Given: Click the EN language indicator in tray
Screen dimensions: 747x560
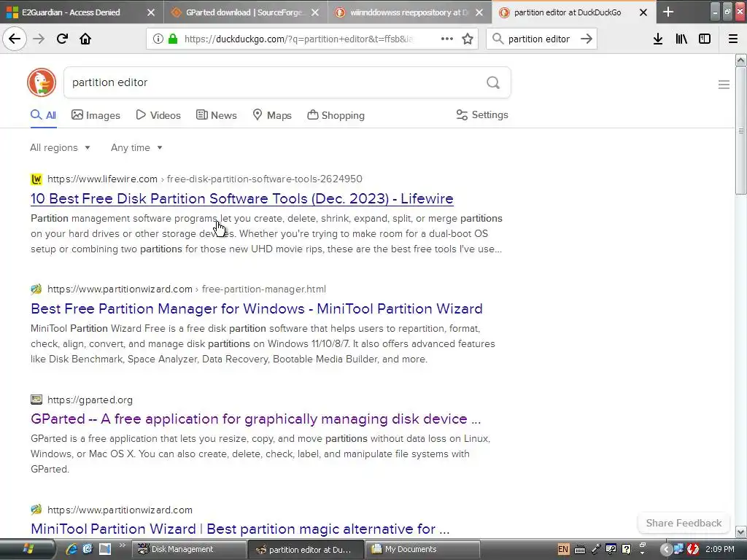Looking at the screenshot, I should pos(563,549).
